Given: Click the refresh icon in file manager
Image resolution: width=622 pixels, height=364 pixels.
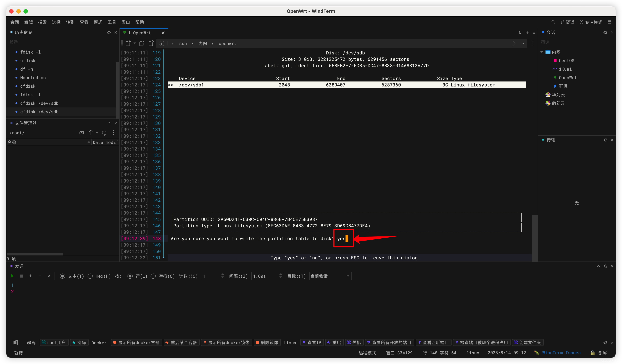Looking at the screenshot, I should (104, 133).
